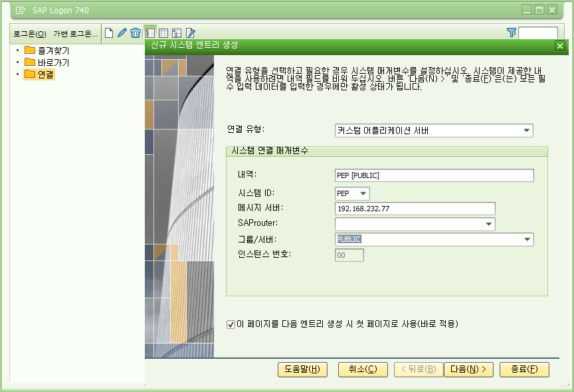Click the edit entry pencil icon
This screenshot has width=574, height=392.
click(122, 33)
